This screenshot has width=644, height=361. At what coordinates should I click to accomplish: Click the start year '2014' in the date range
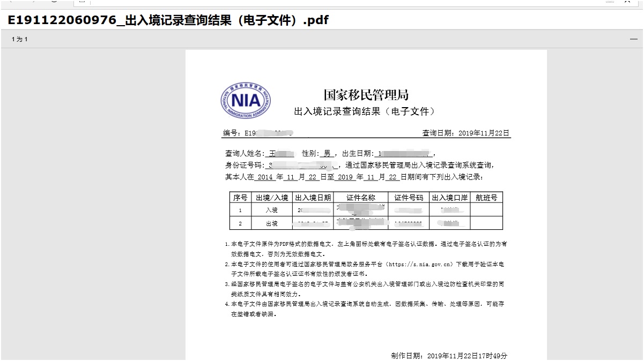pos(265,177)
